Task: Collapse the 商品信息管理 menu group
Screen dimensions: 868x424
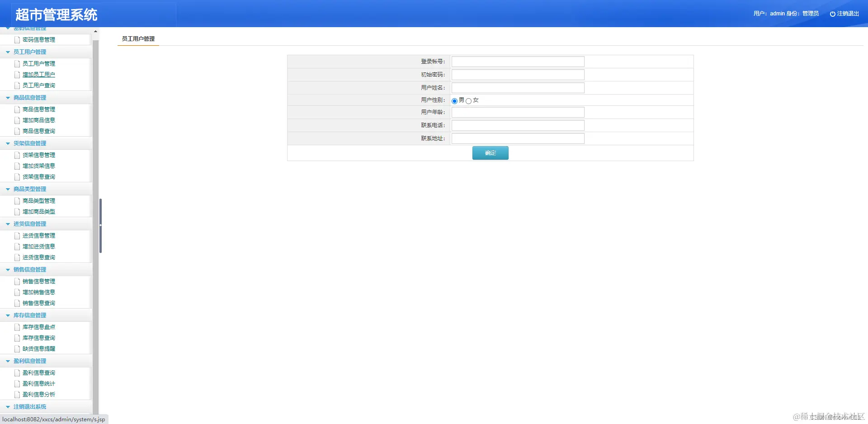Action: click(8, 98)
